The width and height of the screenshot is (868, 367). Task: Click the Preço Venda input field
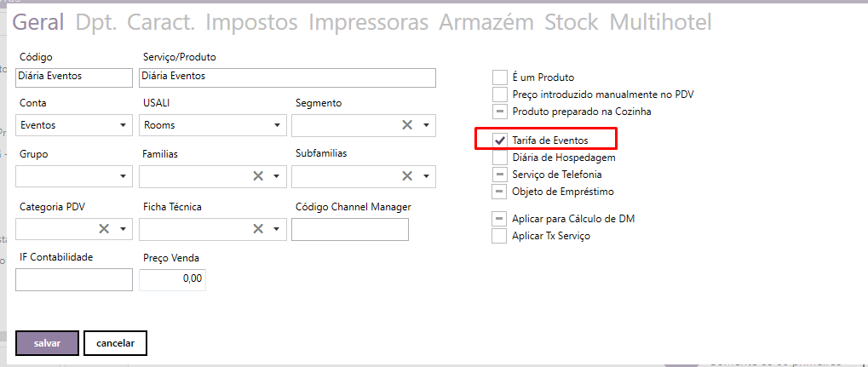click(x=172, y=279)
